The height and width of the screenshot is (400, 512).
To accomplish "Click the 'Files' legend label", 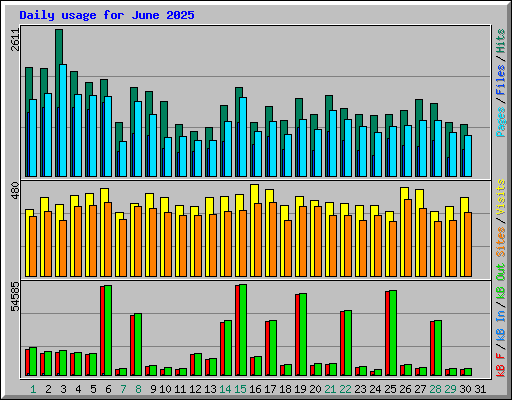I will (x=501, y=80).
